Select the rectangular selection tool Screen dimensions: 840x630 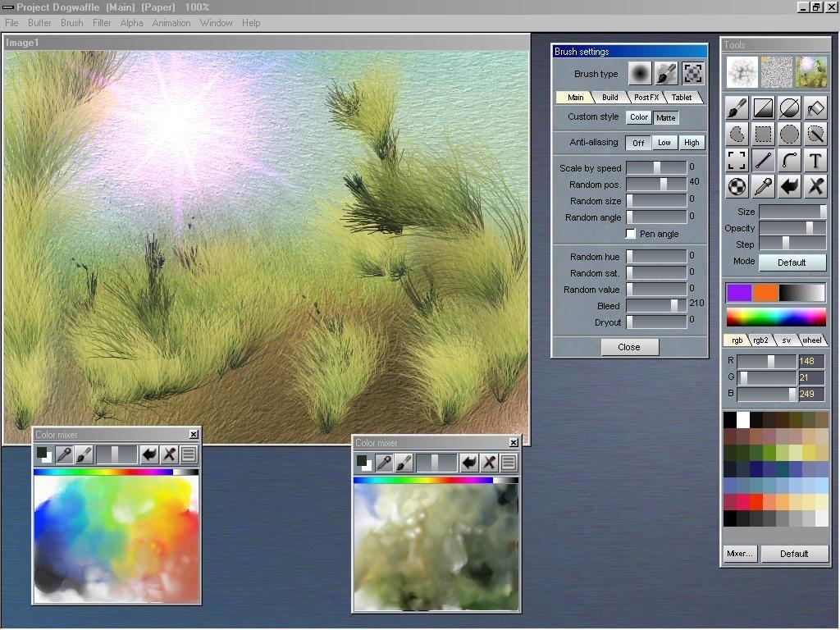point(763,134)
